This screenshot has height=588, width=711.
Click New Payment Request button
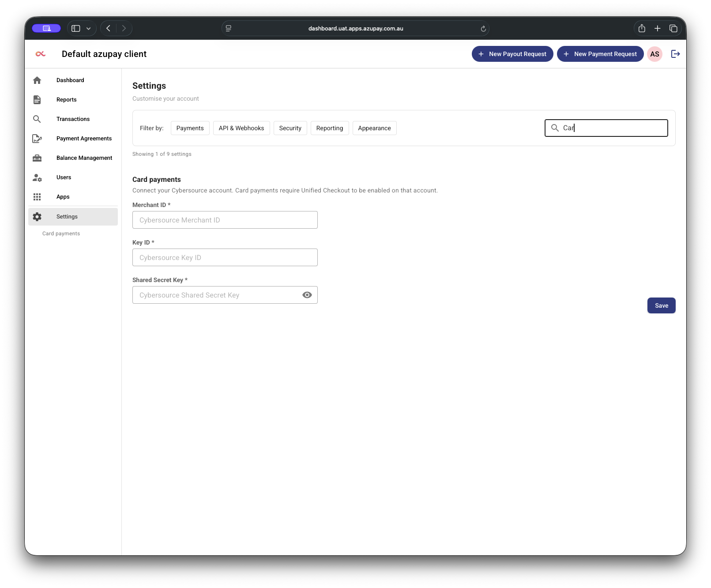point(600,54)
